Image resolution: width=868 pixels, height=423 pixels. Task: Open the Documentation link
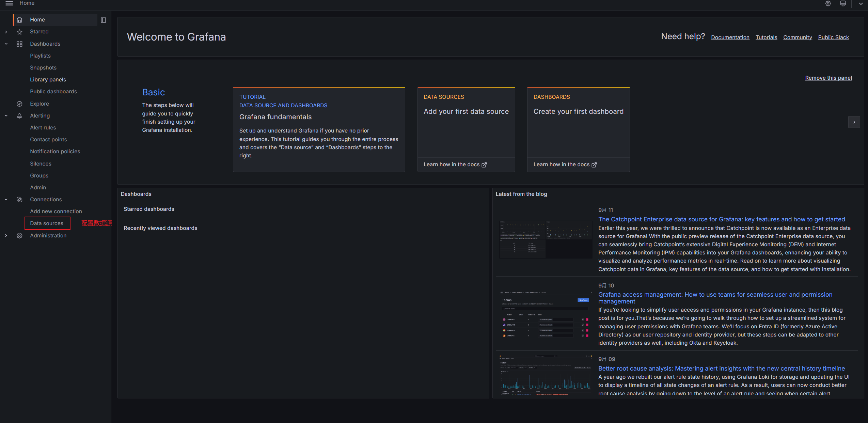pos(730,37)
